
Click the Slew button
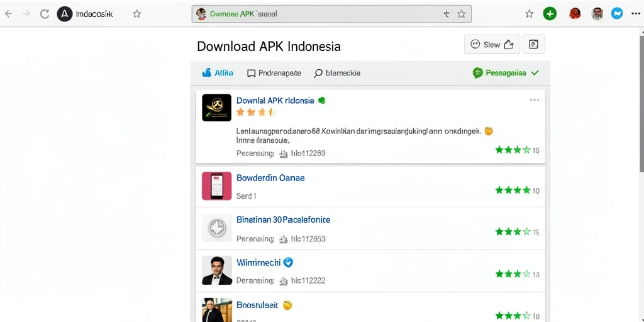click(492, 45)
